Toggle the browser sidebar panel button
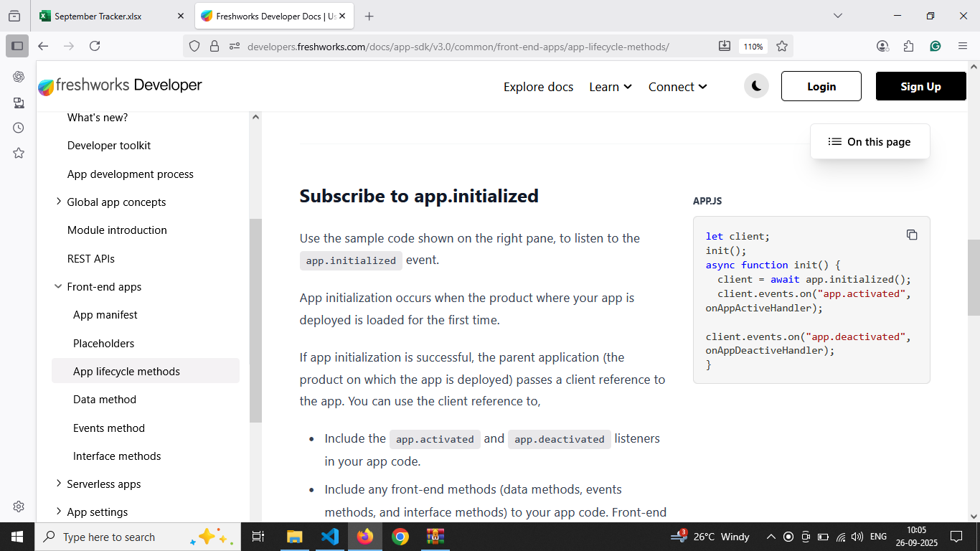Image resolution: width=980 pixels, height=551 pixels. [17, 46]
